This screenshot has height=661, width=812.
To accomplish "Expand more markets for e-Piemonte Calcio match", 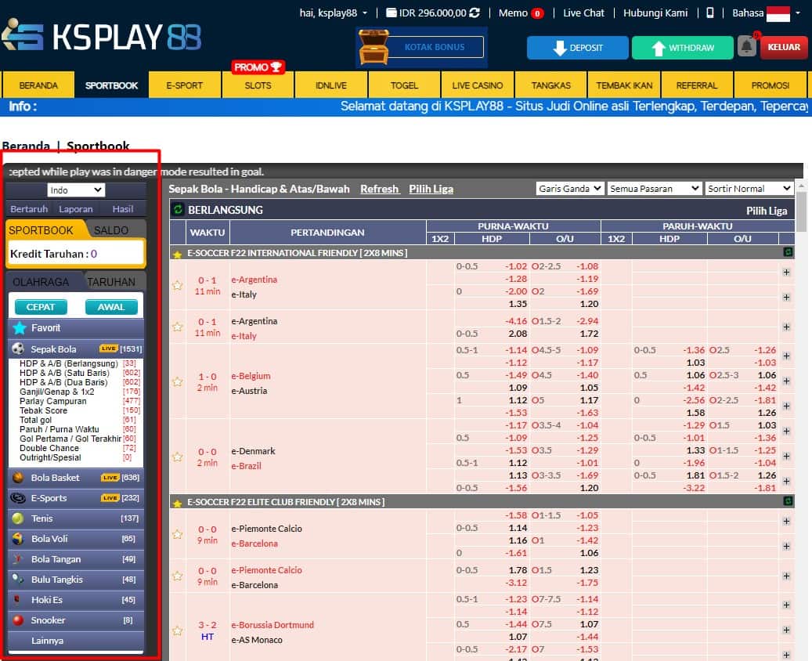I will click(786, 522).
